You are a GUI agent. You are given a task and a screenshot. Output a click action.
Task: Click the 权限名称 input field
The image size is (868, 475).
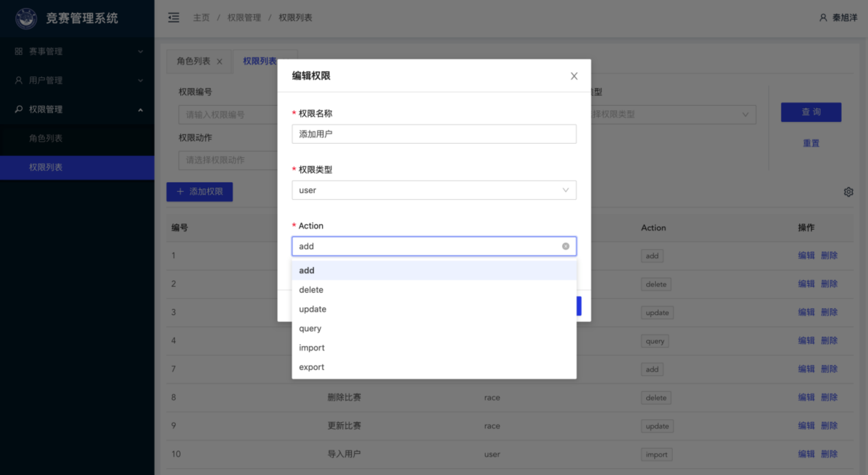[x=434, y=134]
